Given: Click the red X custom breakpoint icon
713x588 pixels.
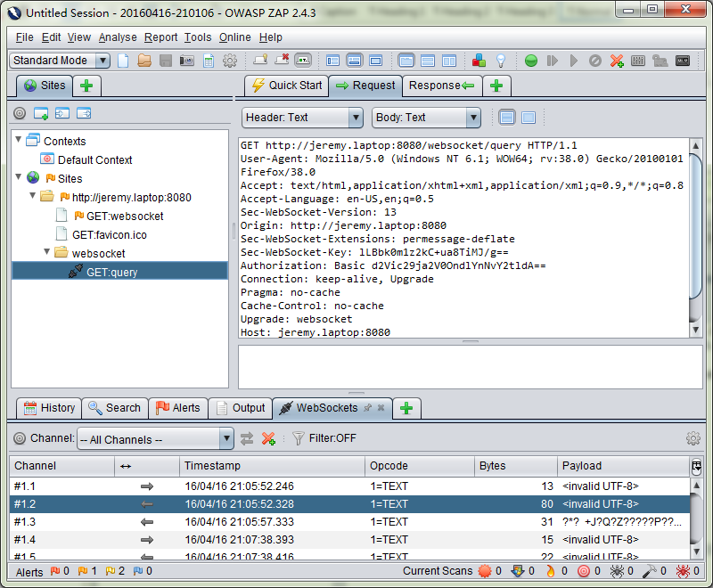Looking at the screenshot, I should pyautogui.click(x=617, y=61).
